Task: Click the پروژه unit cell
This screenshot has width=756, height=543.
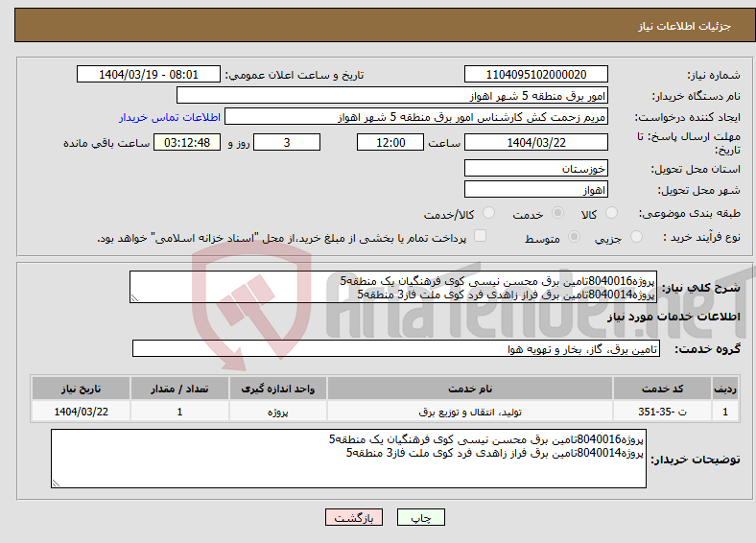Action: (x=278, y=412)
